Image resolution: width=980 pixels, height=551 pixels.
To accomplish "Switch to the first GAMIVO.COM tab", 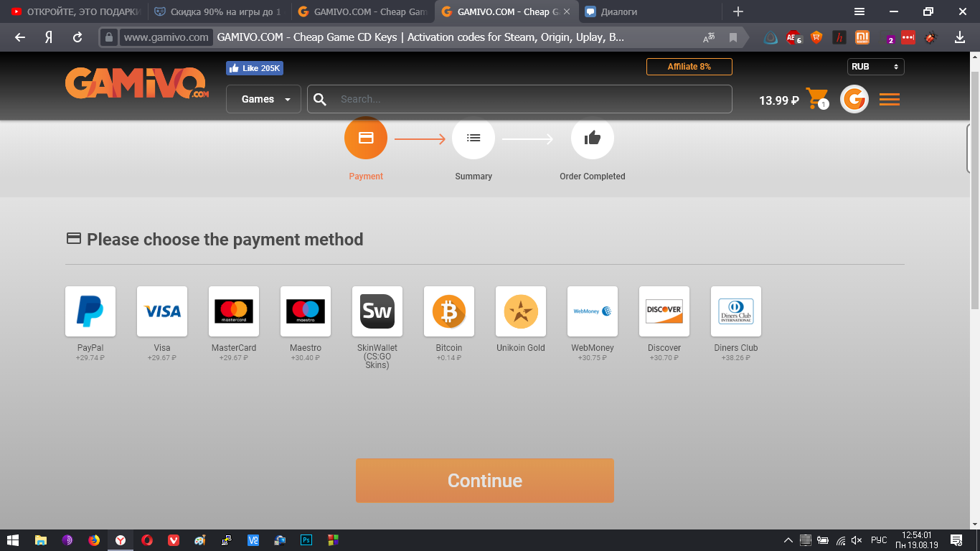I will [x=363, y=11].
